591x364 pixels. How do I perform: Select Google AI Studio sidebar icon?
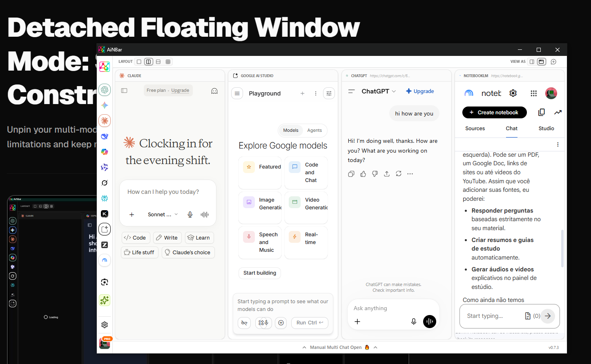105,229
